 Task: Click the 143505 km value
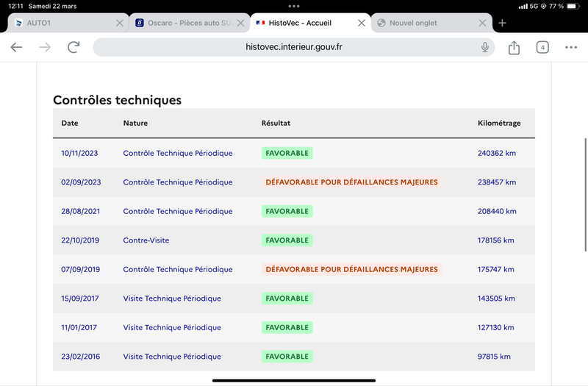[x=496, y=299]
